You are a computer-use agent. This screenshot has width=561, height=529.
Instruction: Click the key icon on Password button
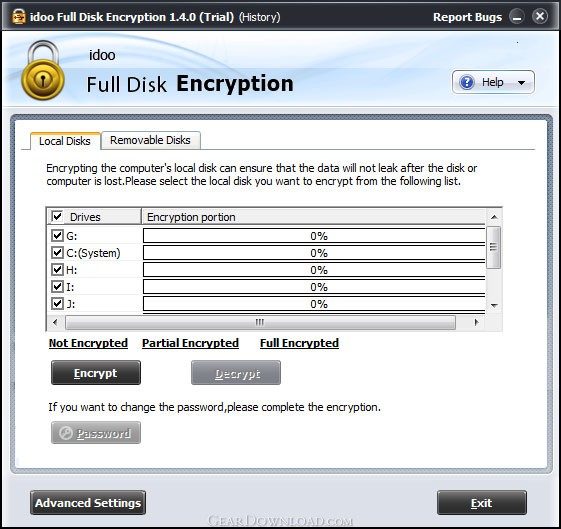pos(65,433)
